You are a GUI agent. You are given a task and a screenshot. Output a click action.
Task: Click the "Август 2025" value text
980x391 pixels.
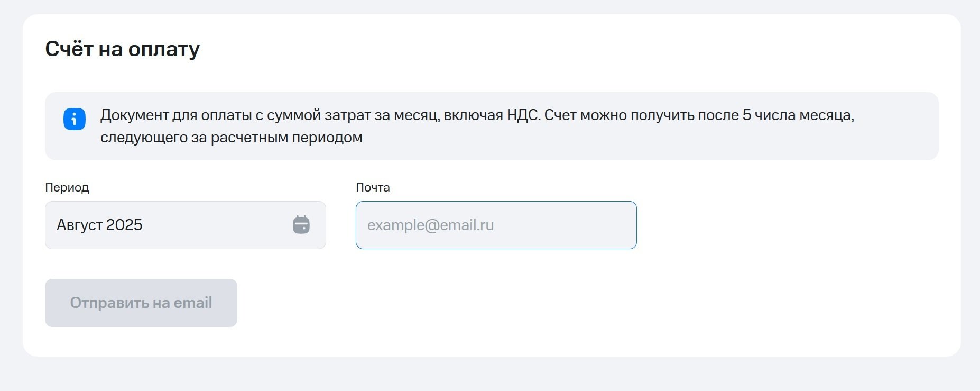coord(99,225)
